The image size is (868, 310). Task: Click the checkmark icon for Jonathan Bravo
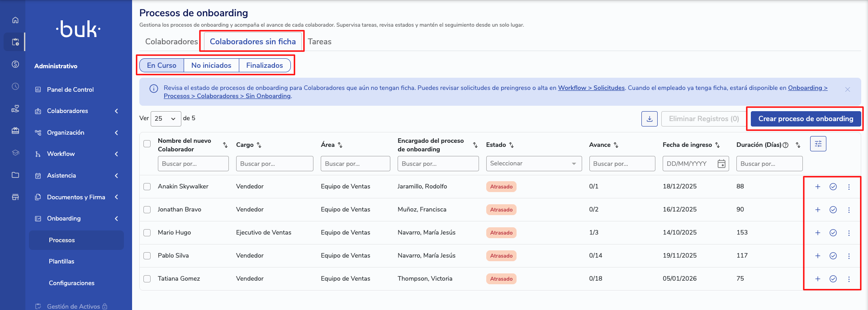pos(833,210)
